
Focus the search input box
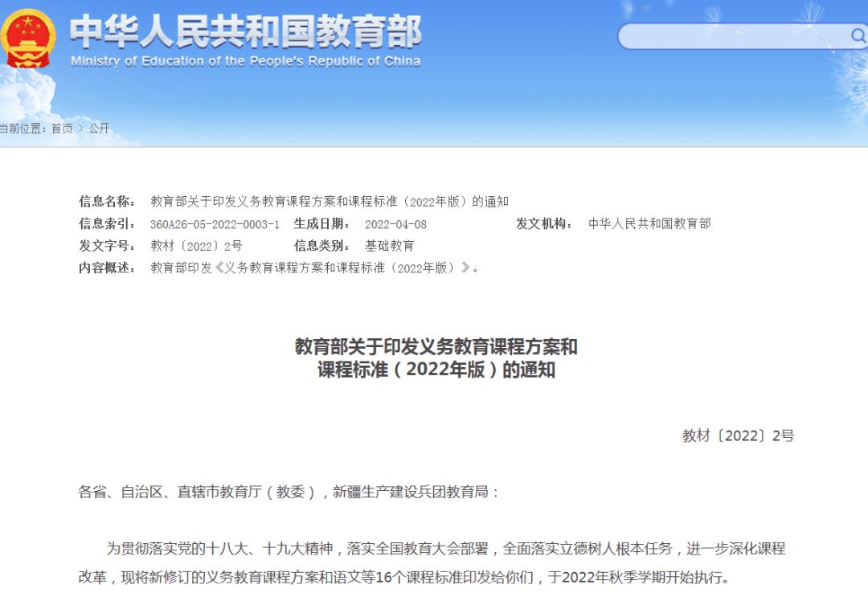[x=731, y=36]
